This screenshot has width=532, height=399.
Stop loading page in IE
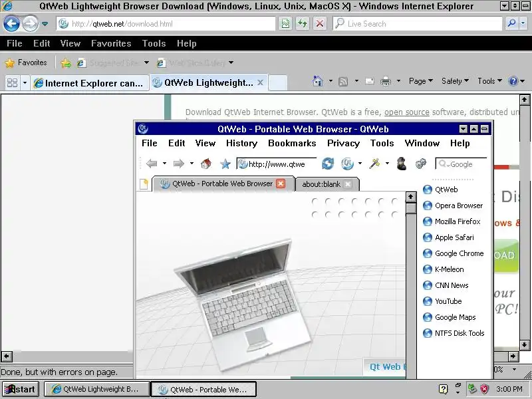coord(320,24)
